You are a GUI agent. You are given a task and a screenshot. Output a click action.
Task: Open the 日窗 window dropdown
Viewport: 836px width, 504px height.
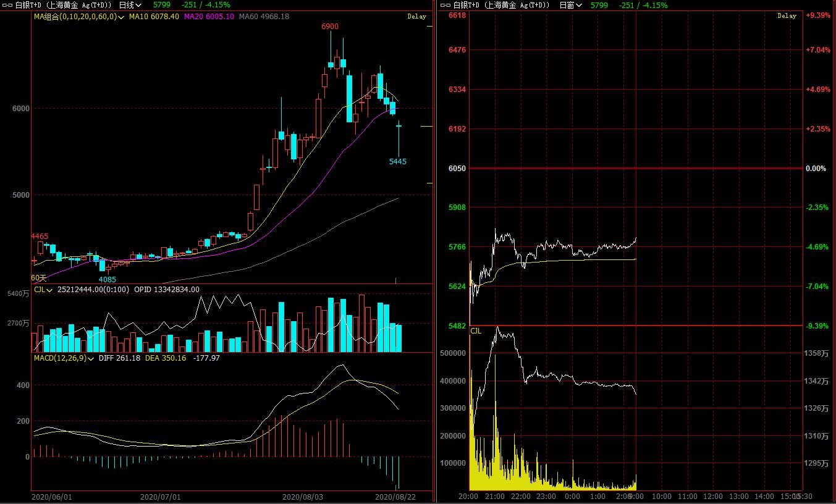pyautogui.click(x=571, y=5)
